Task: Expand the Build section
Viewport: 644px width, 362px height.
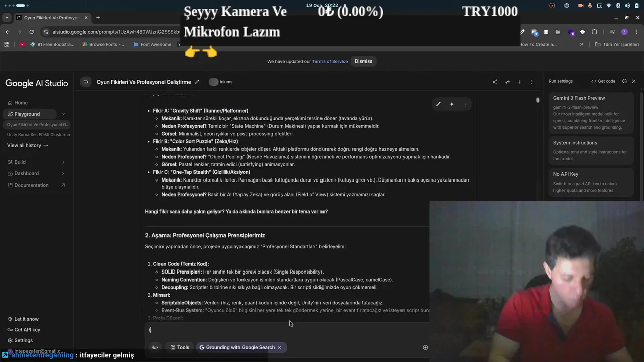Action: 36,162
